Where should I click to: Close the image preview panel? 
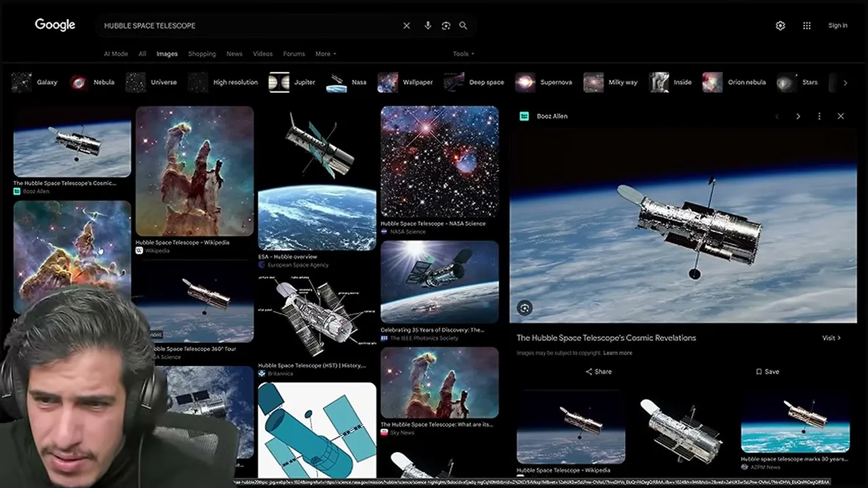(x=841, y=117)
